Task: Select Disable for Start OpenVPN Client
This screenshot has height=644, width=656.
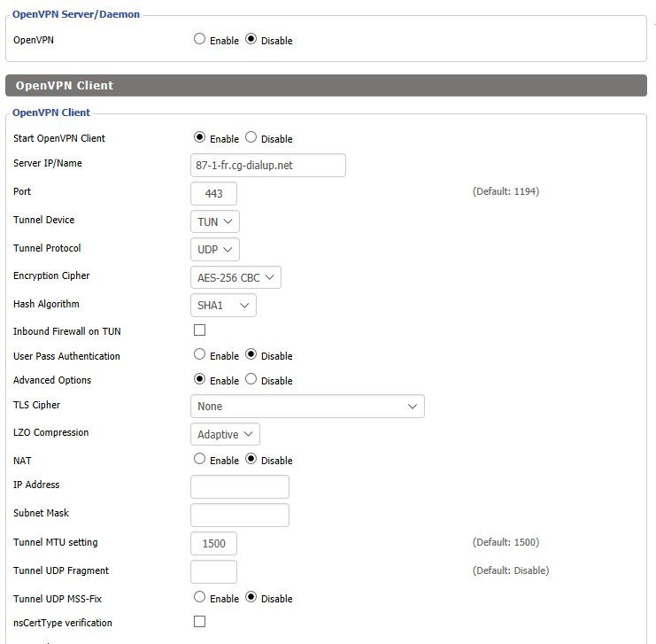Action: click(251, 137)
